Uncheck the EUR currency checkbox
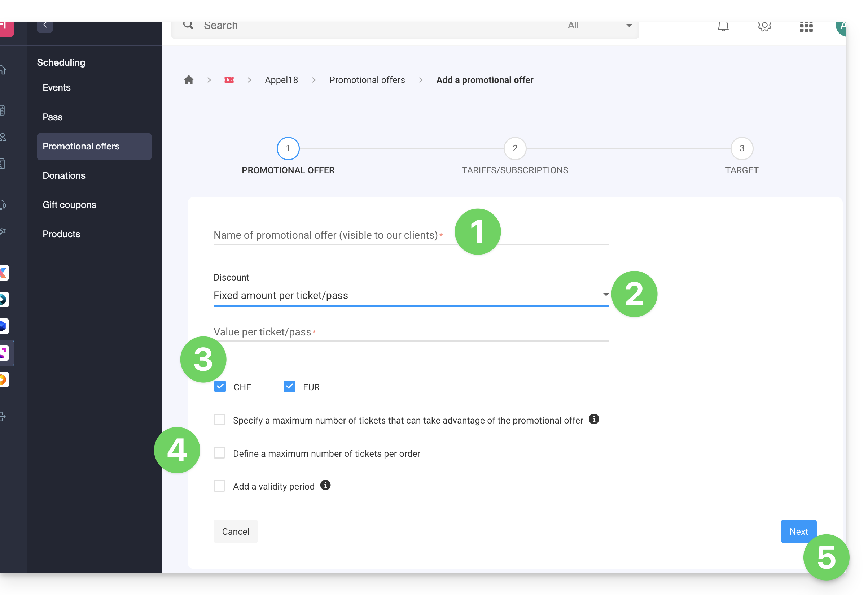This screenshot has height=595, width=868. pos(289,386)
